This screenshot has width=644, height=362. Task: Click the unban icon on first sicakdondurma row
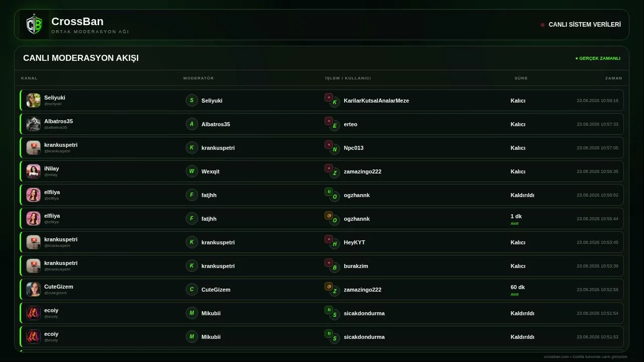tap(329, 310)
